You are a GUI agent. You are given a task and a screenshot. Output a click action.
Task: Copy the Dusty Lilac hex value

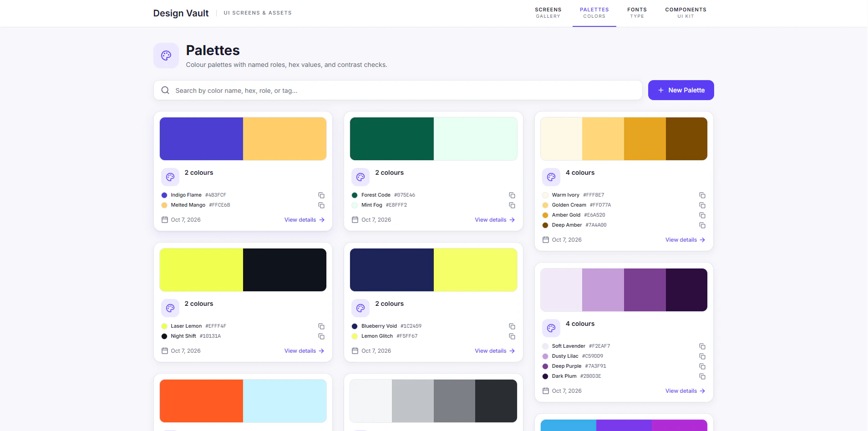click(702, 356)
